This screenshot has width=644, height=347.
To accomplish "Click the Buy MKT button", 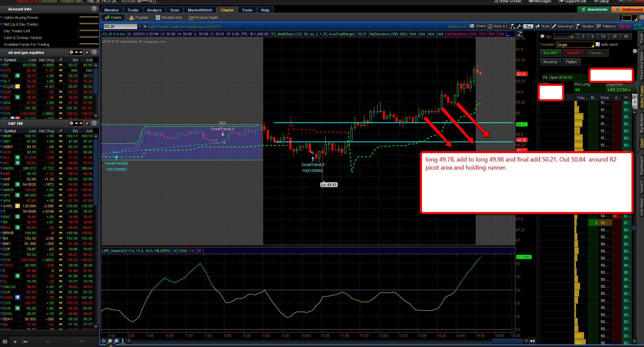I will click(x=550, y=53).
